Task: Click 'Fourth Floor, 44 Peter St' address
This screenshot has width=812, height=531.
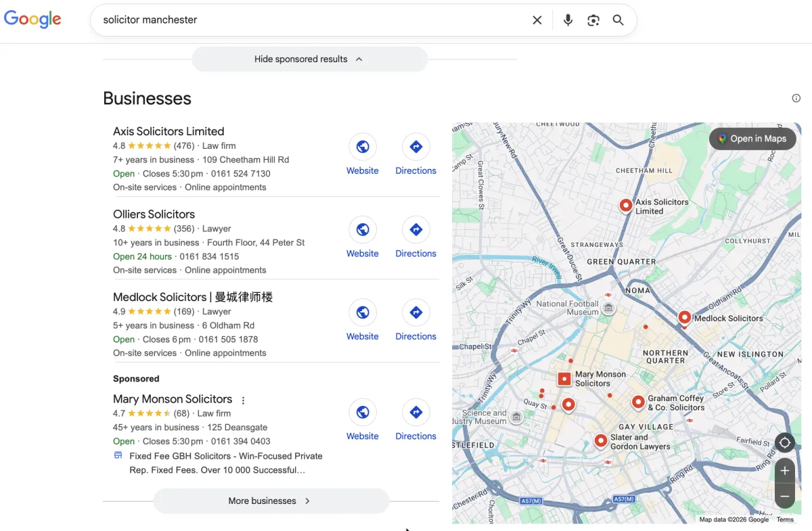Action: 256,242
